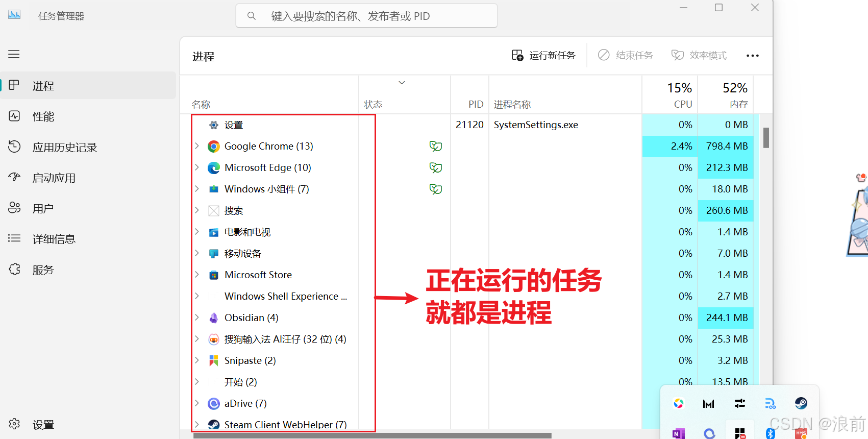This screenshot has width=868, height=439.
Task: Click the Obsidian process icon
Action: pyautogui.click(x=214, y=318)
